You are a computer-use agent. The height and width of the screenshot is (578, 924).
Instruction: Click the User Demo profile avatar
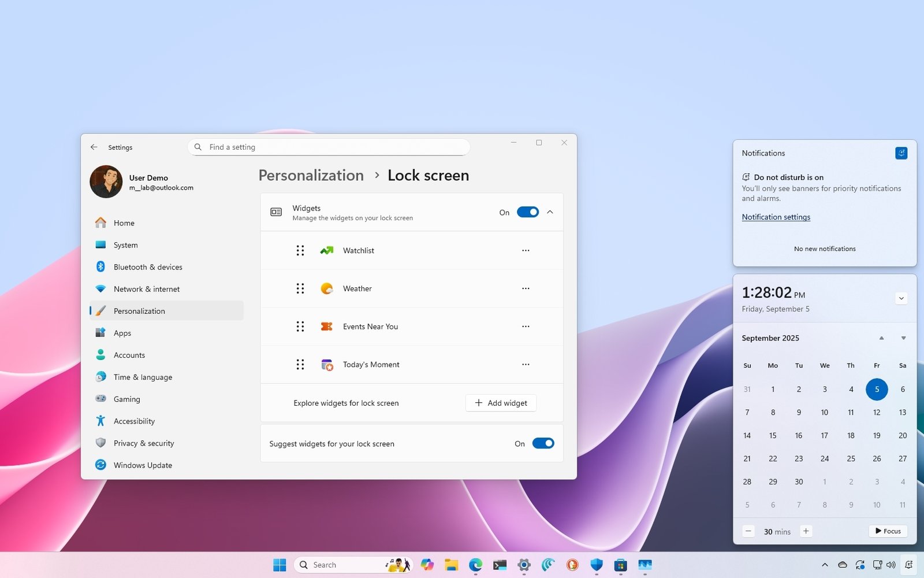click(x=106, y=181)
